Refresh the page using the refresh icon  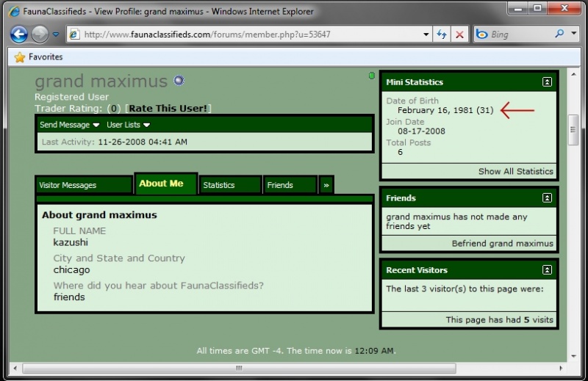[x=442, y=35]
